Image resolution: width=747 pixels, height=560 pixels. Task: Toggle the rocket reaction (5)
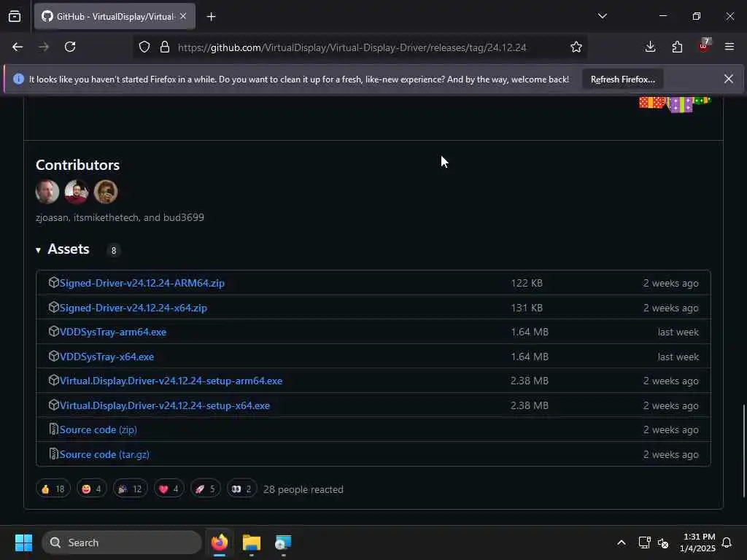tap(205, 489)
